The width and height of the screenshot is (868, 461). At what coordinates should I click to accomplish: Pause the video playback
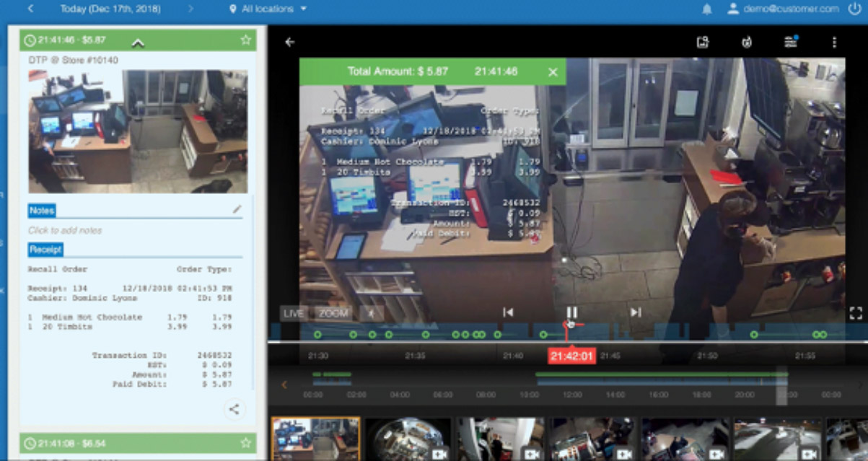(571, 312)
